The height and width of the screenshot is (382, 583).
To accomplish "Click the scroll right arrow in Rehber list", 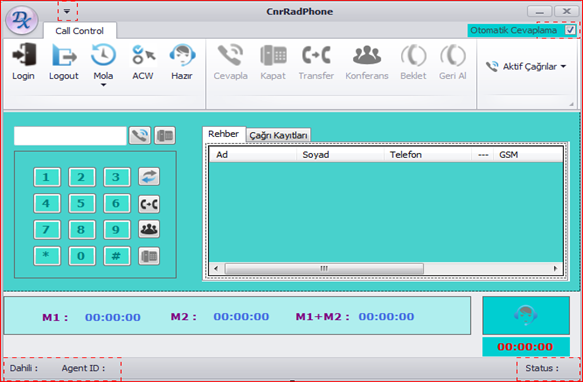I will pos(556,268).
